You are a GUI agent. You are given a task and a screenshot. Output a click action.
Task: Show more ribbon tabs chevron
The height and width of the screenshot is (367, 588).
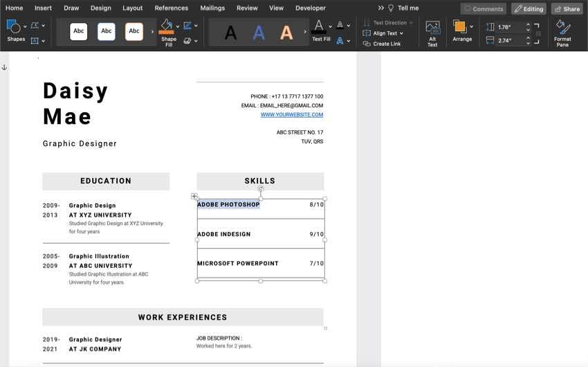point(381,8)
